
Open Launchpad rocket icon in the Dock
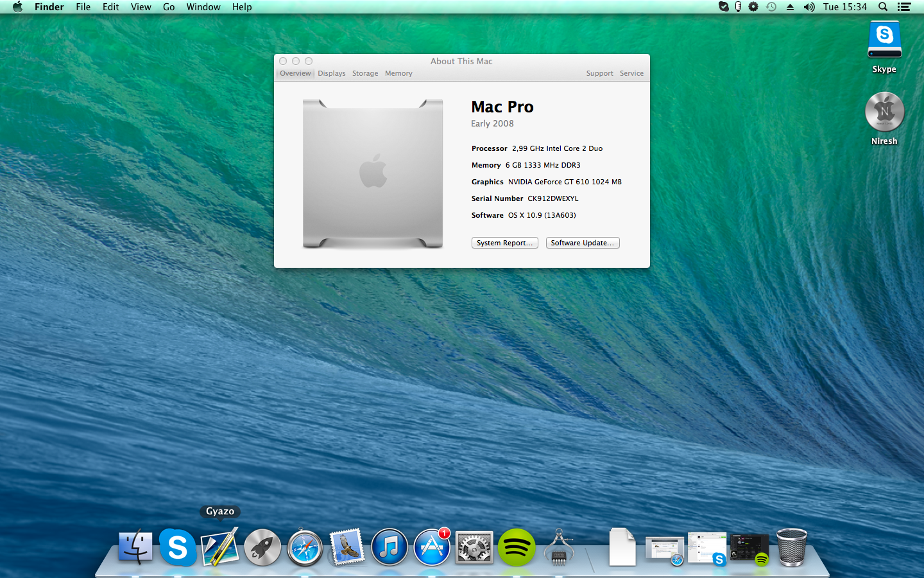pyautogui.click(x=262, y=547)
